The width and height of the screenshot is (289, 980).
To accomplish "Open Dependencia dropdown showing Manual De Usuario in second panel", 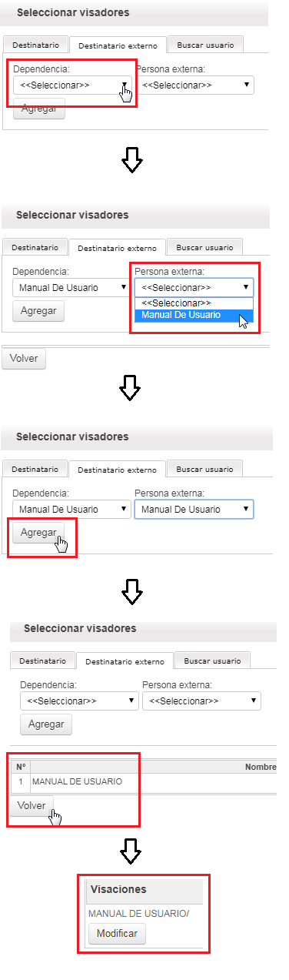I will (71, 287).
